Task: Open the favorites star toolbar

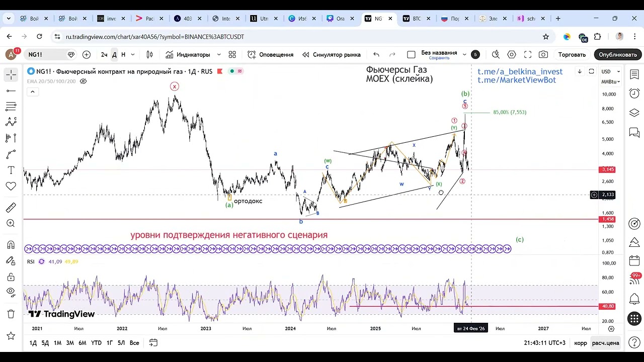Action: pyautogui.click(x=11, y=335)
